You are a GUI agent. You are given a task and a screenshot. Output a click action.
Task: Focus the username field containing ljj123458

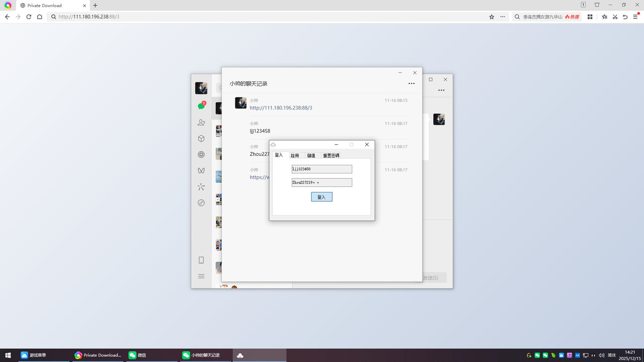coord(321,169)
